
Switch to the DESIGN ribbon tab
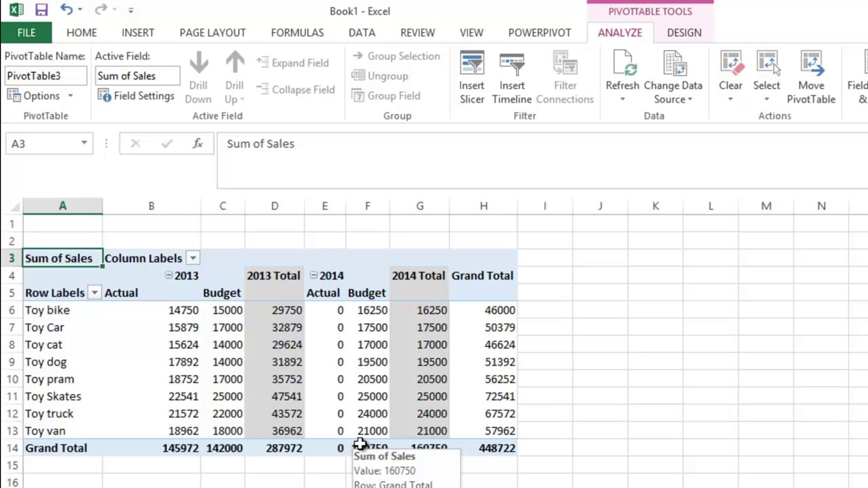[x=684, y=33]
